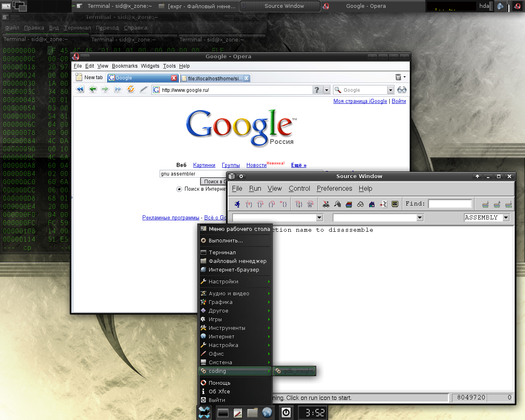Select 'Выполнить...' in the desktop menu

235,241
